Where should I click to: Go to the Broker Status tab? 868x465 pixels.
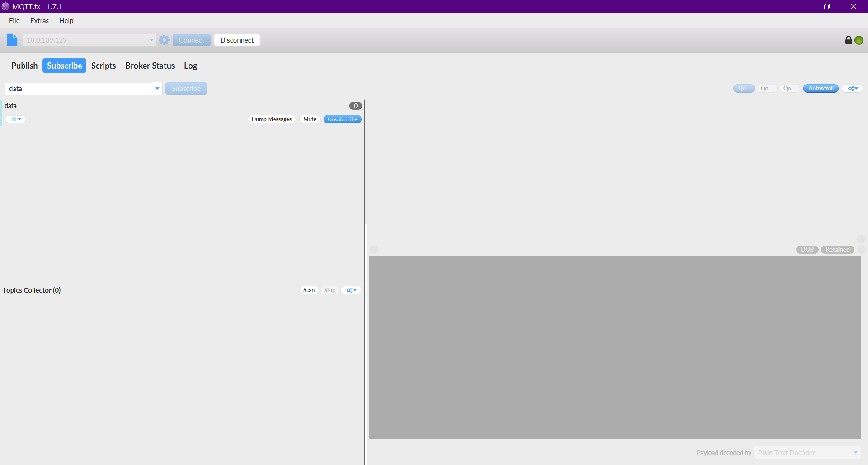click(150, 66)
